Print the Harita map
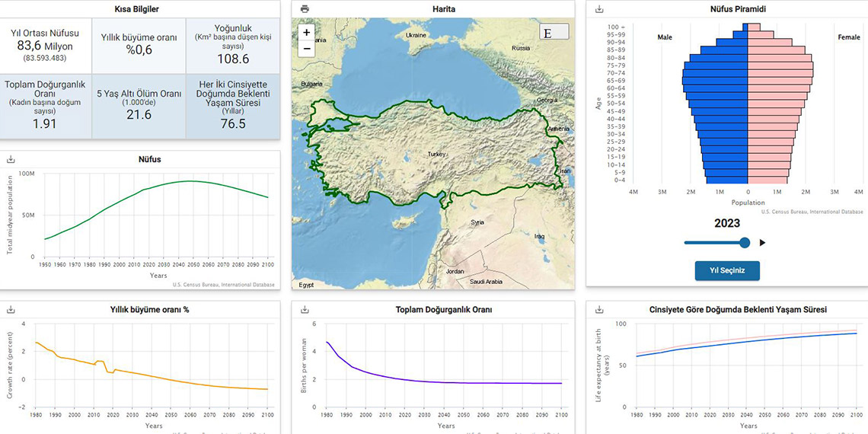 (x=305, y=9)
